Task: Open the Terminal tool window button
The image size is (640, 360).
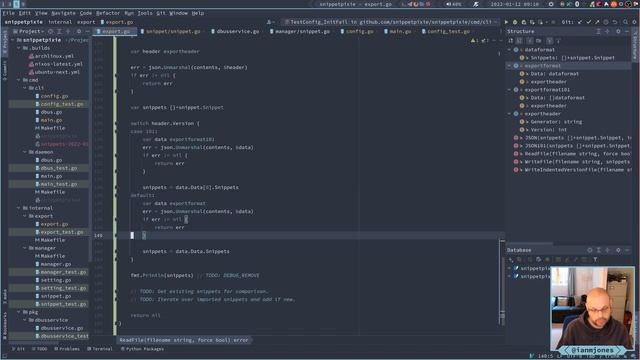Action: [x=100, y=349]
